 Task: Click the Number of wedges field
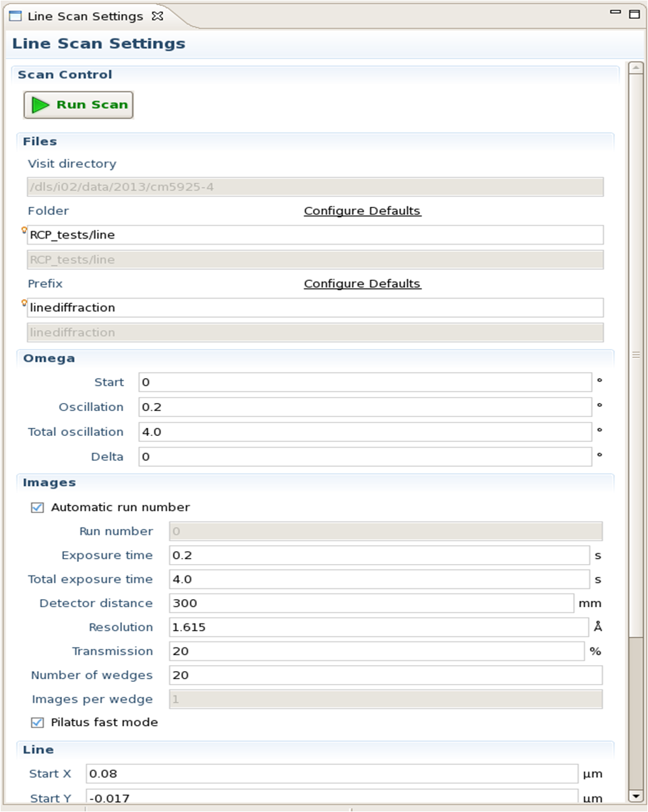click(386, 675)
